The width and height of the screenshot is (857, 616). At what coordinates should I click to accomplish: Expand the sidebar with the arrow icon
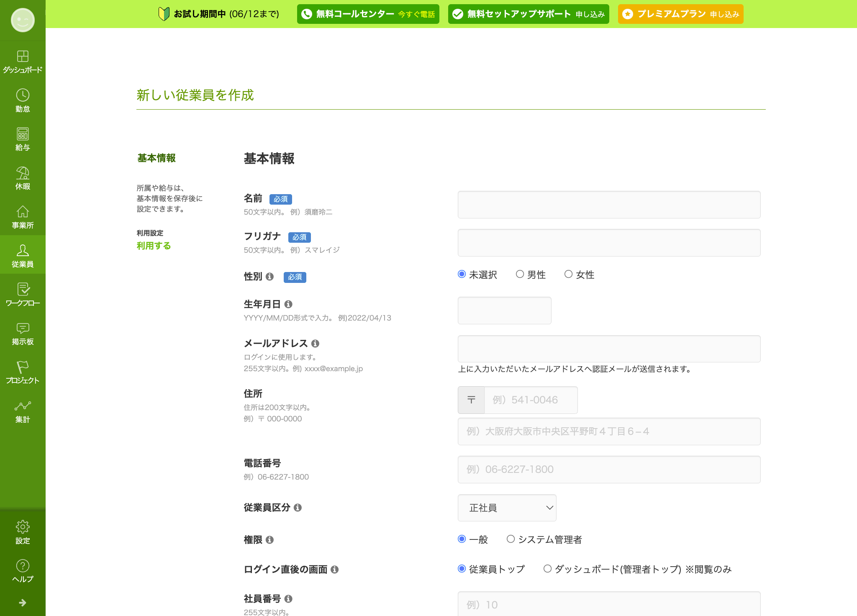pyautogui.click(x=23, y=603)
